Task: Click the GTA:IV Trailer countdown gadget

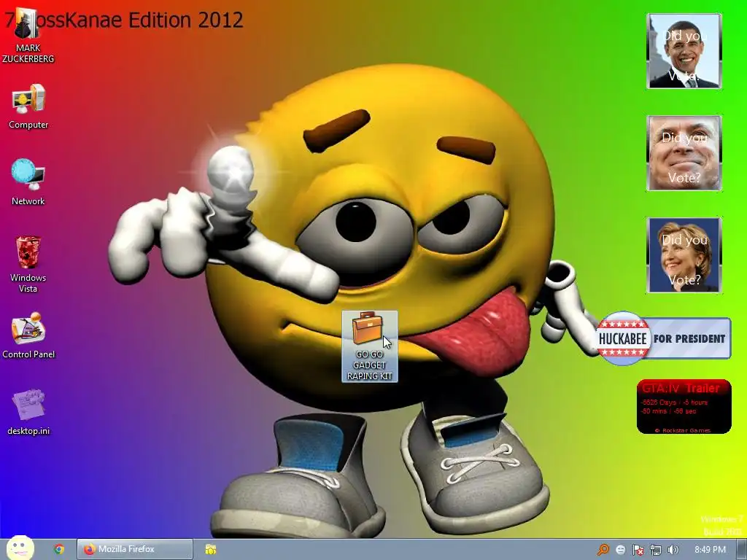Action: [x=684, y=407]
